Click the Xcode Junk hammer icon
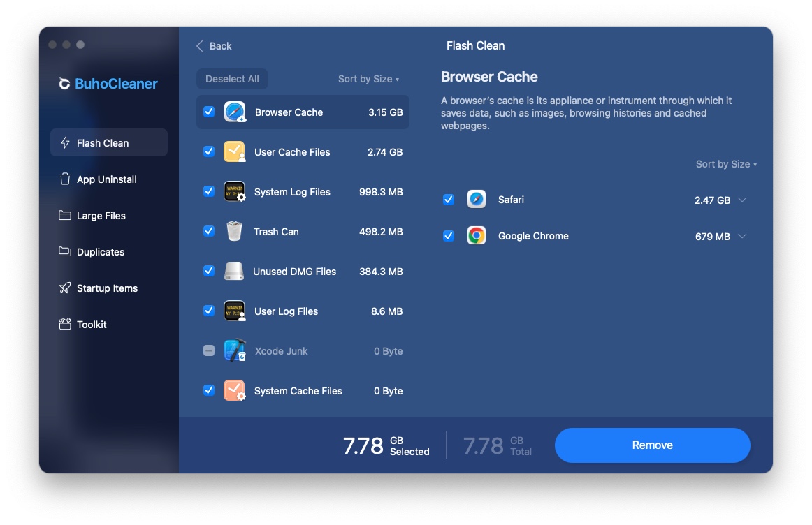 tap(235, 350)
